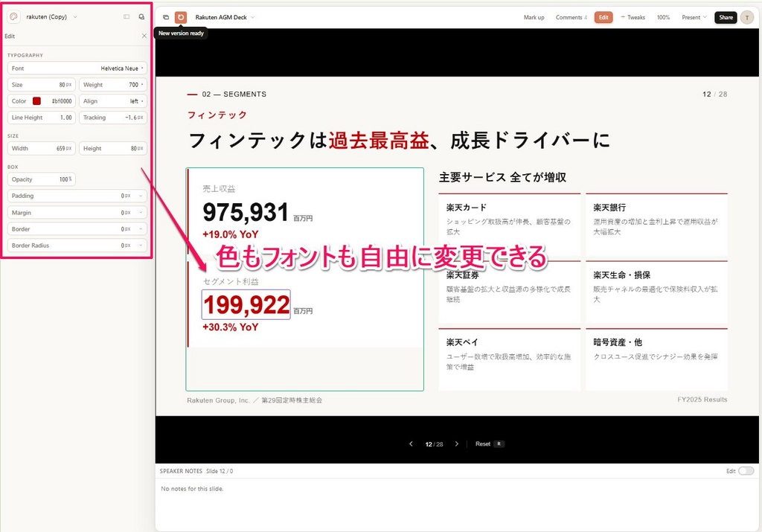The image size is (762, 532).
Task: Click the black Share button
Action: click(x=726, y=18)
